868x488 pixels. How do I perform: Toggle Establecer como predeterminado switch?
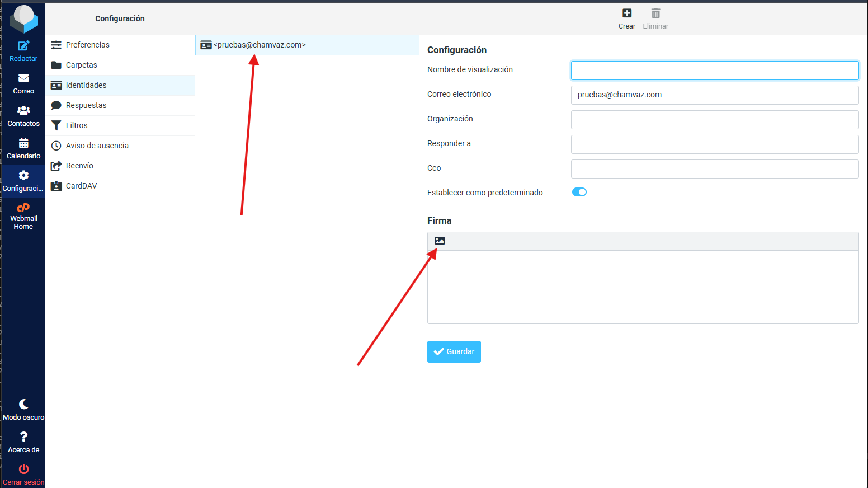coord(579,193)
